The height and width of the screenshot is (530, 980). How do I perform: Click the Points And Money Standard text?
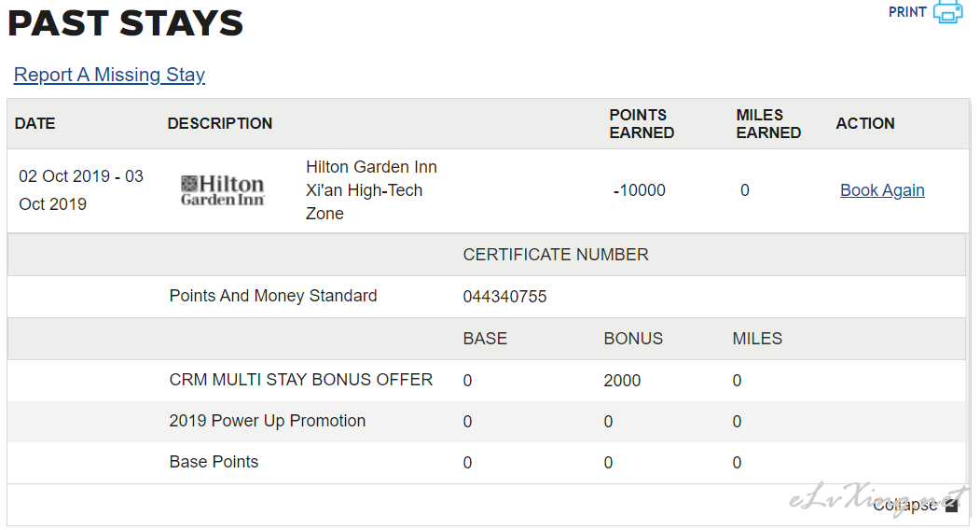click(x=273, y=296)
